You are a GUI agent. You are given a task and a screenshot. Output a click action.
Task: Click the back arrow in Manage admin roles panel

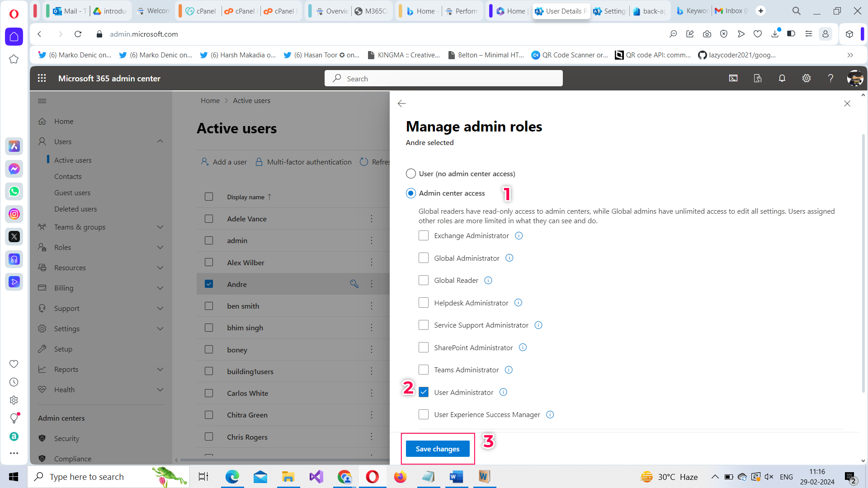click(401, 103)
